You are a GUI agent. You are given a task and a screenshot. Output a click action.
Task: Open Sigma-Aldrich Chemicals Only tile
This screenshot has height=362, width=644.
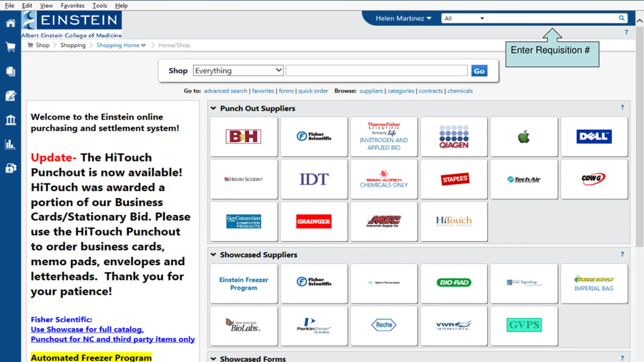[x=384, y=179]
